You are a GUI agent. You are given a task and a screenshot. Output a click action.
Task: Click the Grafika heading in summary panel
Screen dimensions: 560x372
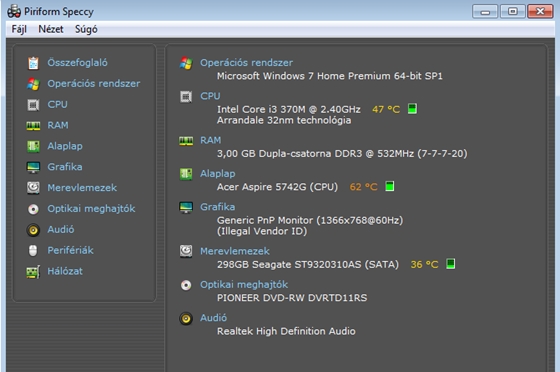pyautogui.click(x=218, y=207)
